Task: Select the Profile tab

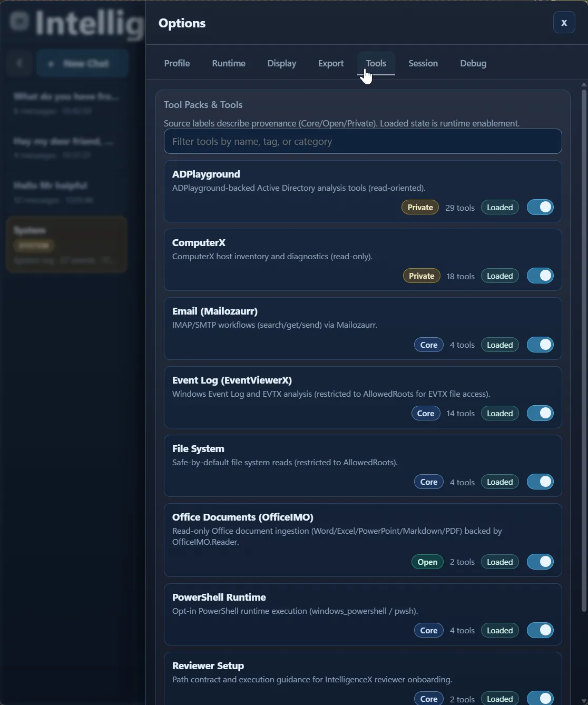Action: pyautogui.click(x=177, y=63)
